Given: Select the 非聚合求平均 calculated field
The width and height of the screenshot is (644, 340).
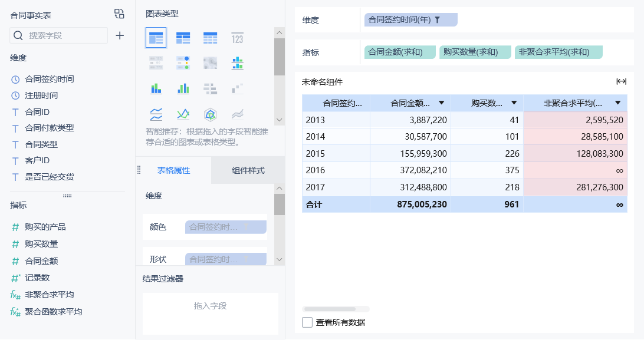Looking at the screenshot, I should (50, 295).
